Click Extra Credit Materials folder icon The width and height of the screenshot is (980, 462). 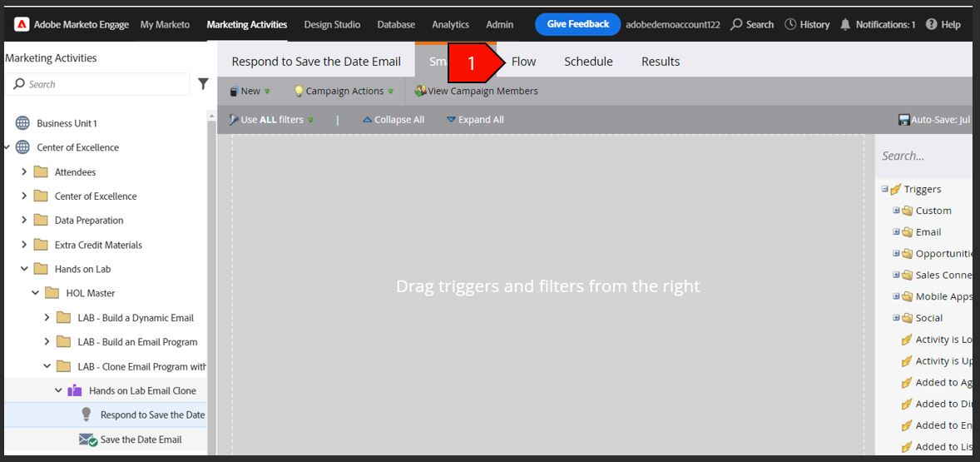[41, 245]
